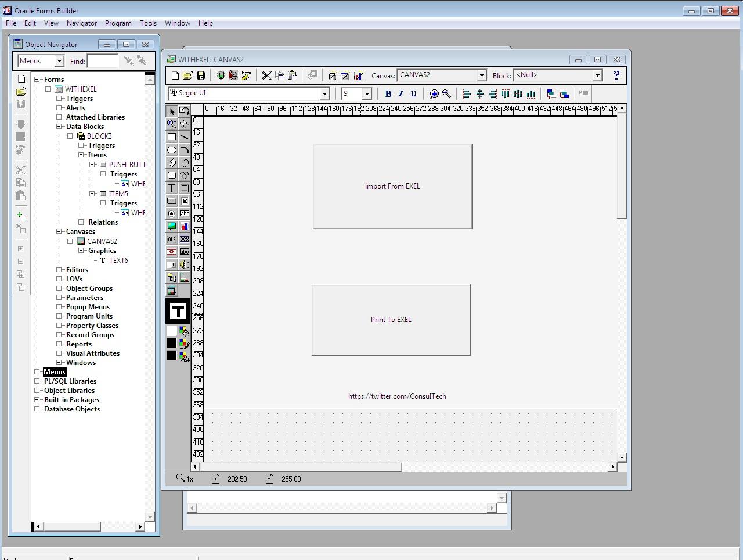This screenshot has height=560, width=743.
Task: Pick the Radio Button item tool
Action: click(x=172, y=214)
